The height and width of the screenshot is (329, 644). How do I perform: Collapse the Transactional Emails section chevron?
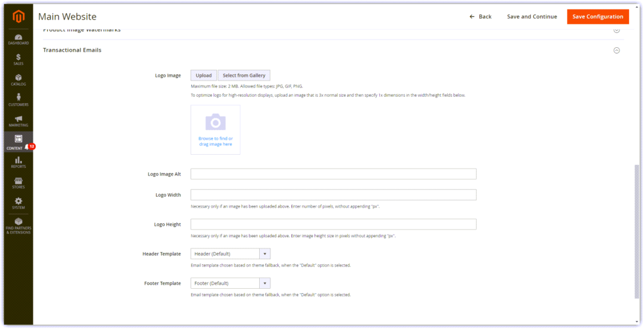click(616, 50)
